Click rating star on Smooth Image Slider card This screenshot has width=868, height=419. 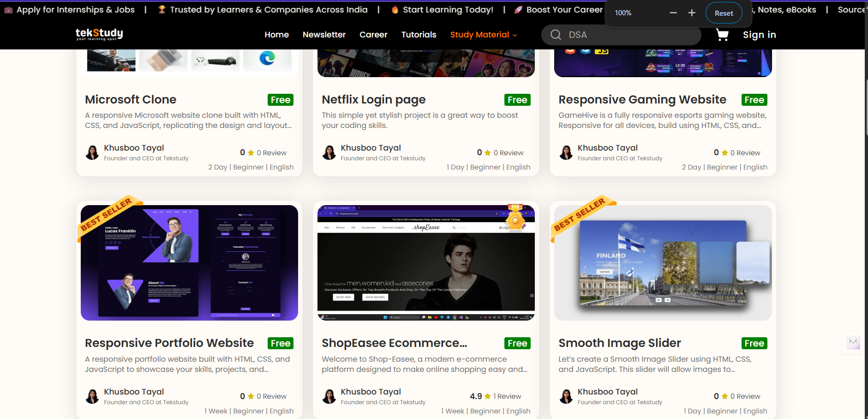pos(724,396)
